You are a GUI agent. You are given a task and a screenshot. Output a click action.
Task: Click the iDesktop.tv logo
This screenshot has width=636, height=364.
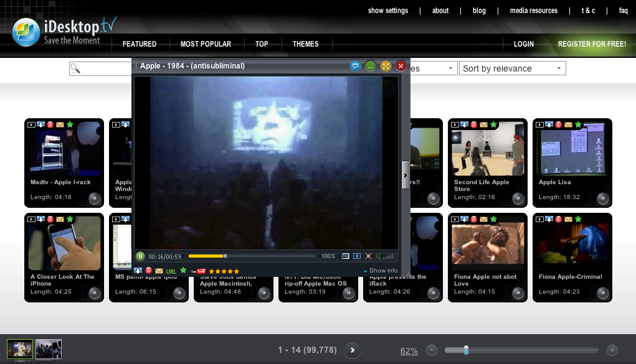[x=64, y=31]
